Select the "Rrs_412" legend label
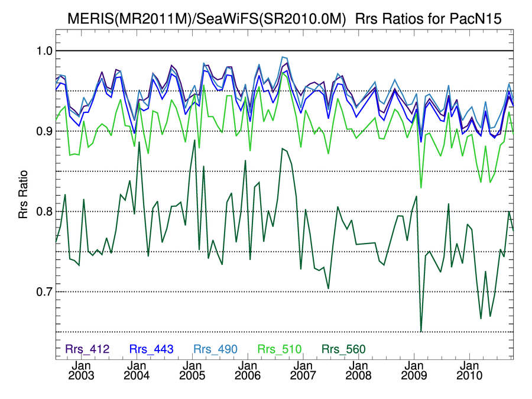 87,349
